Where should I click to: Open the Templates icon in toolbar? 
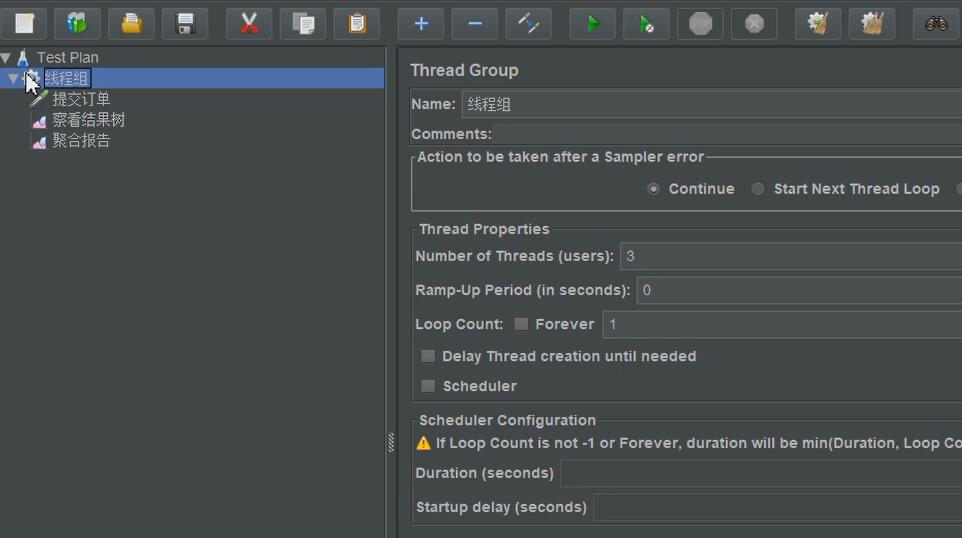[77, 23]
